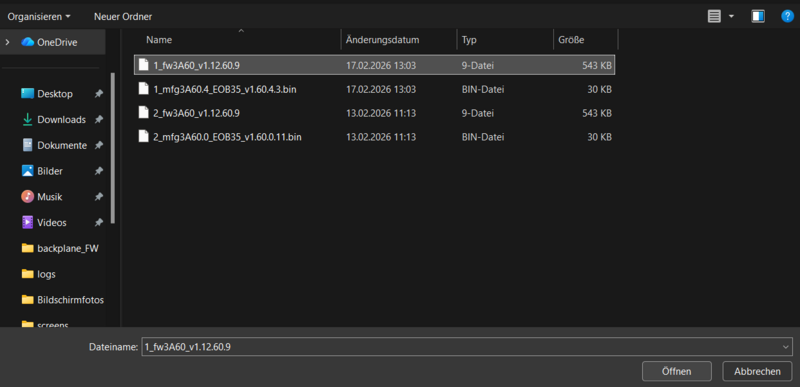
Task: Click 9-Datei type of 2_fw3A60 file
Action: click(478, 113)
